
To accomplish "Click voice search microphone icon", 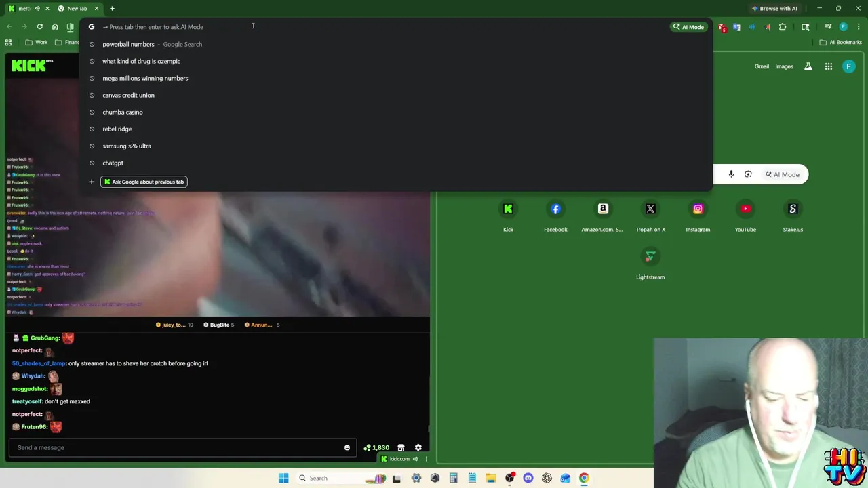I will click(731, 174).
